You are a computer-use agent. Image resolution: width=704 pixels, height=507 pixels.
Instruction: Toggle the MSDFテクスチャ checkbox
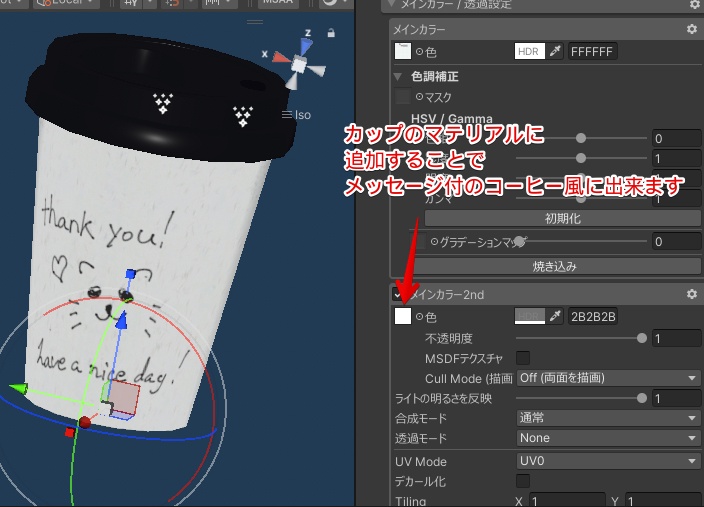523,358
